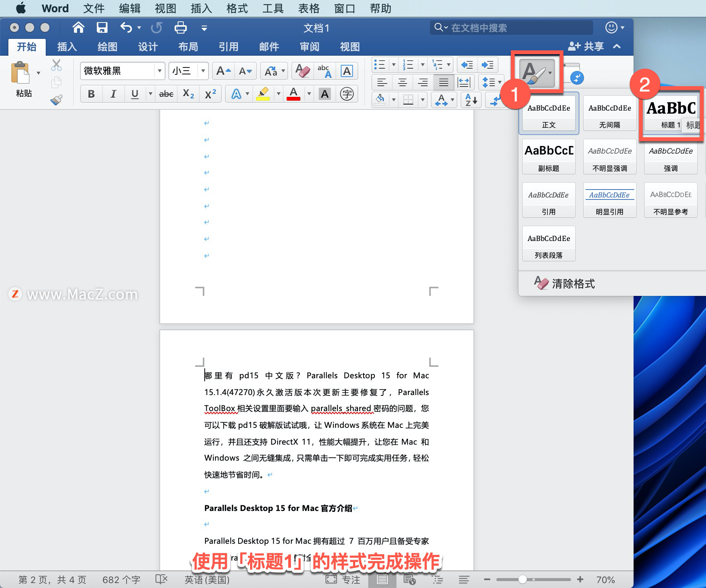Toggle italic formatting

point(113,94)
